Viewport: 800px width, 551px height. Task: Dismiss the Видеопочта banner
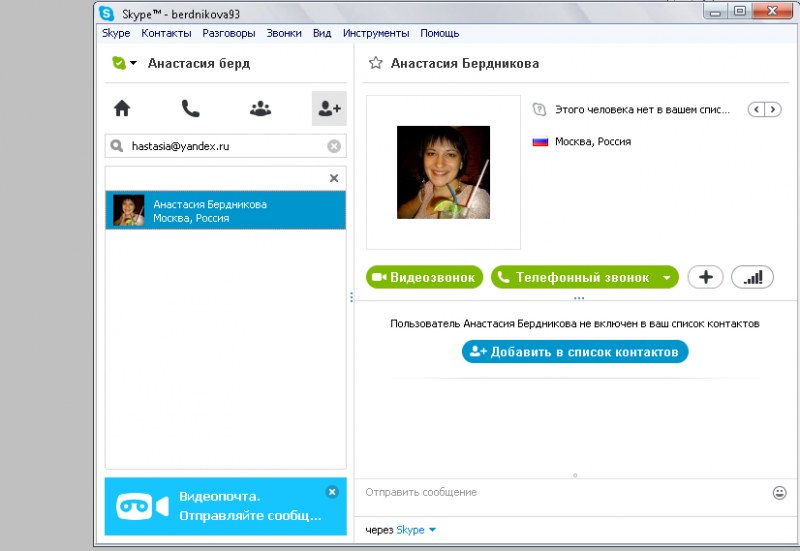click(332, 492)
